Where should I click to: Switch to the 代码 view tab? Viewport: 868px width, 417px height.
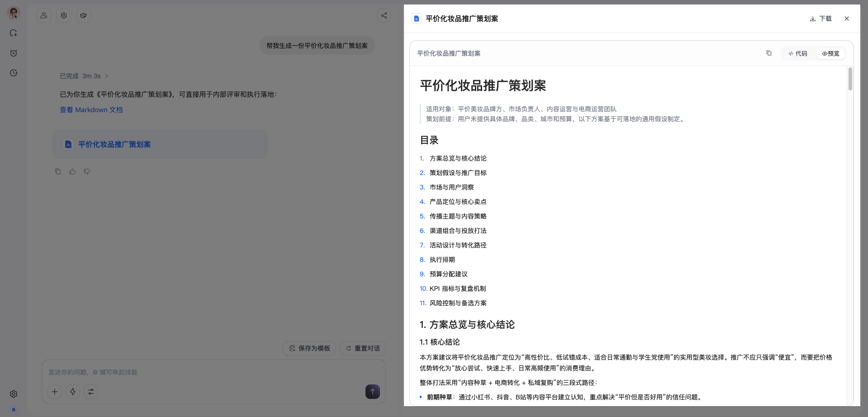click(798, 53)
